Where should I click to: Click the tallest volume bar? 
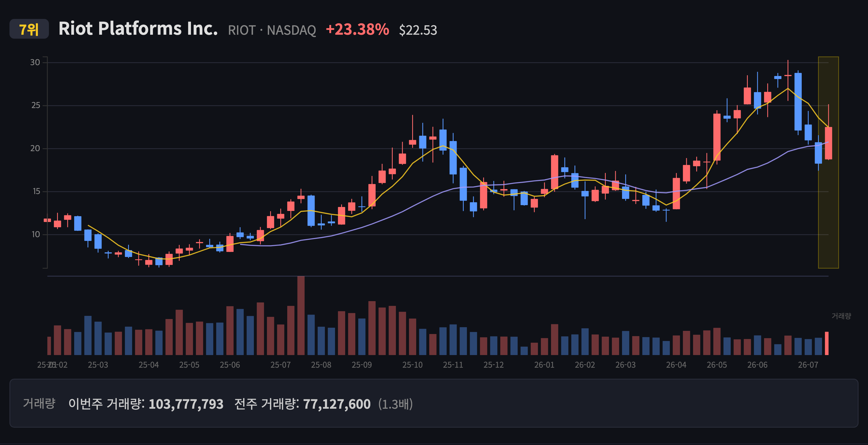coord(301,316)
